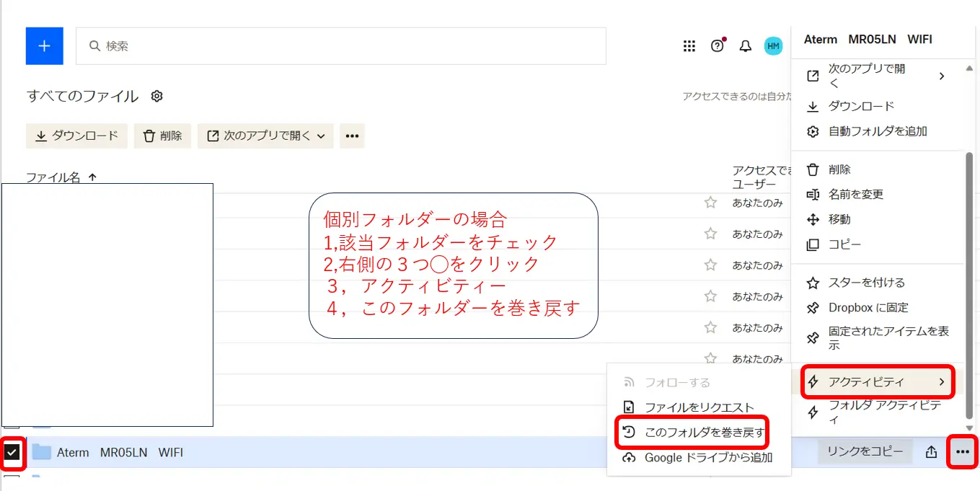This screenshot has width=980, height=491.
Task: Open the apps grid icon
Action: 689,46
